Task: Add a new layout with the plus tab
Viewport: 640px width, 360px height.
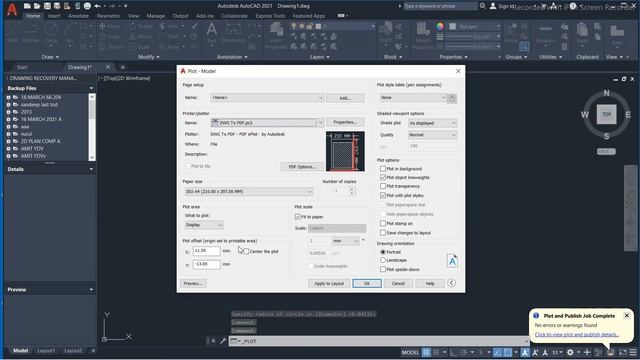Action: 93,351
